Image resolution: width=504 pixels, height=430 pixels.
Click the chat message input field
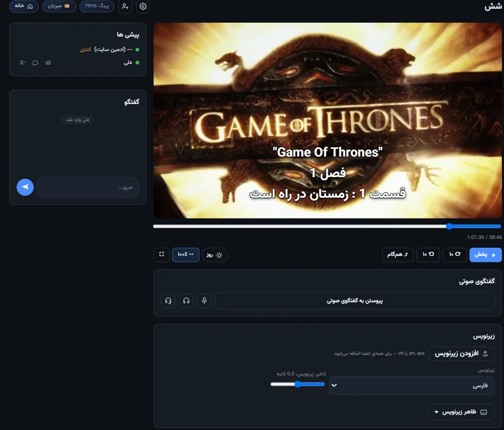[88, 187]
